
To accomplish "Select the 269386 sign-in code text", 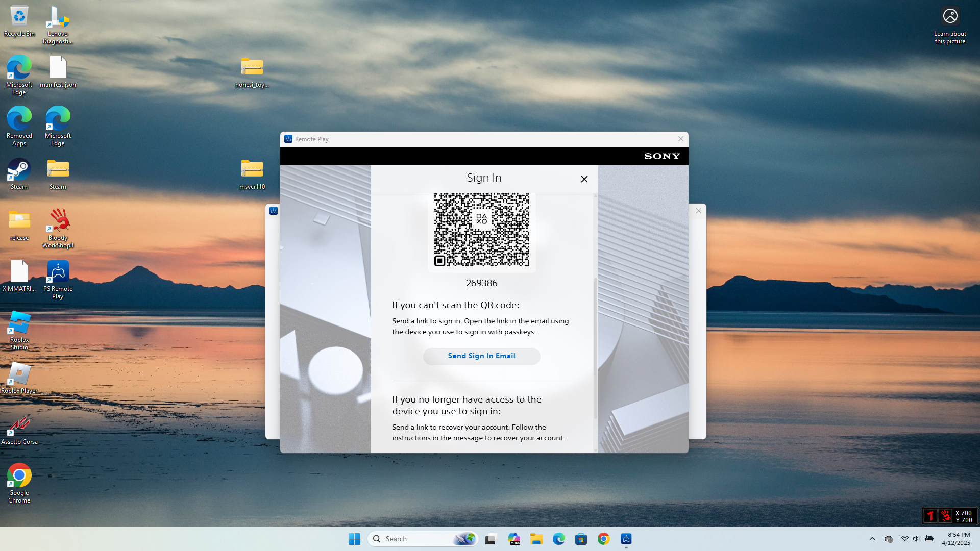I will click(481, 283).
